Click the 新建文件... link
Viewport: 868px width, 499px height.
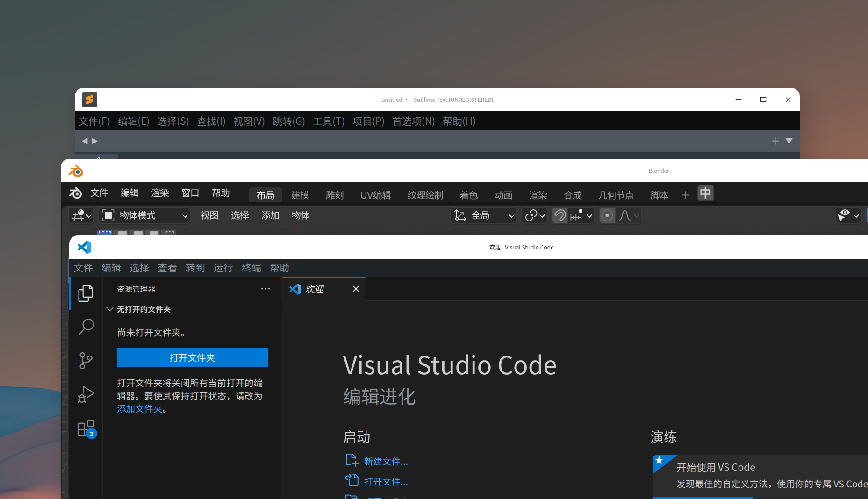coord(386,462)
